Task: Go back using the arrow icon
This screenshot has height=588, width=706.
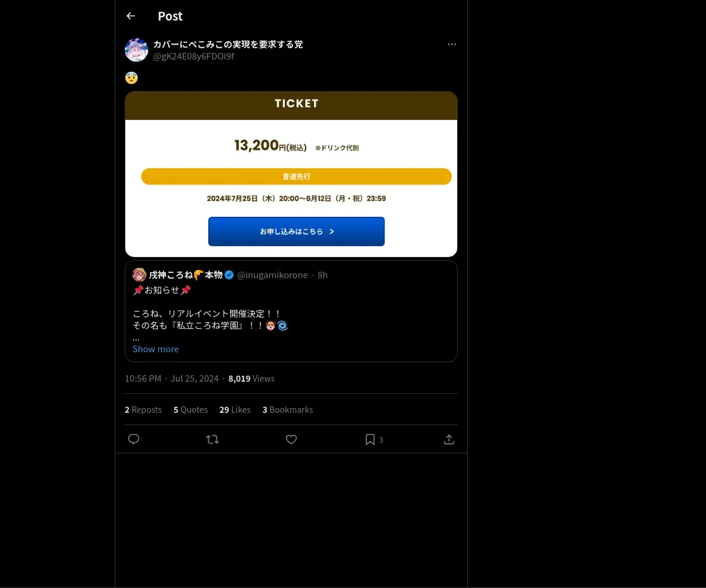Action: point(131,16)
